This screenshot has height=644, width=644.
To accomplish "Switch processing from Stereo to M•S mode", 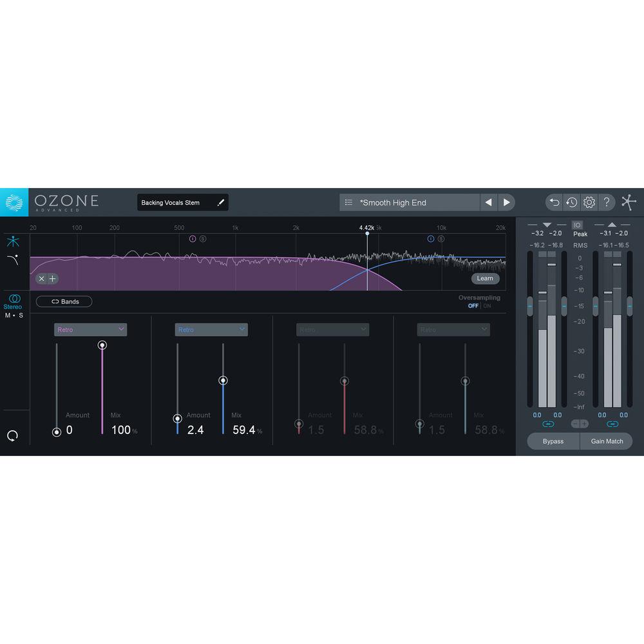I will 14,315.
